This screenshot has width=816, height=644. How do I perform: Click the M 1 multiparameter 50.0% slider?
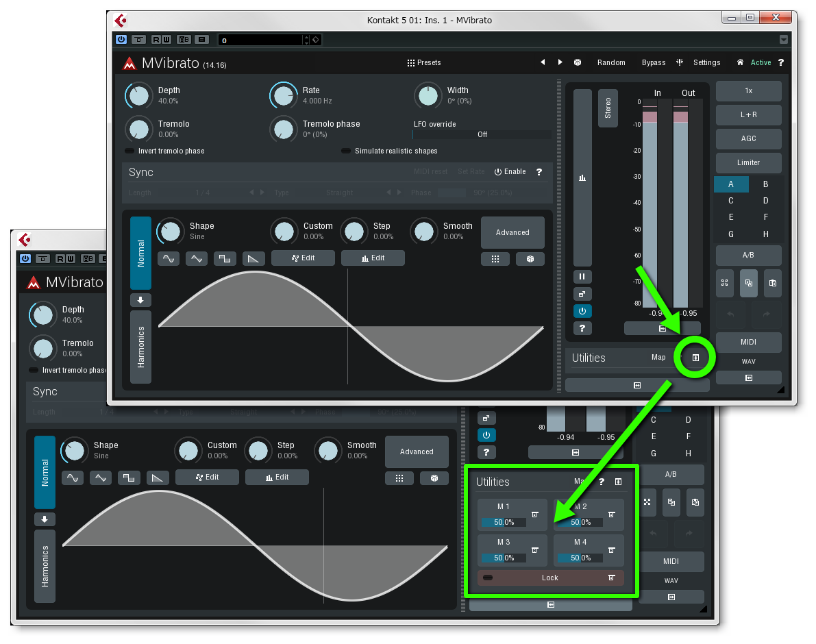[504, 522]
